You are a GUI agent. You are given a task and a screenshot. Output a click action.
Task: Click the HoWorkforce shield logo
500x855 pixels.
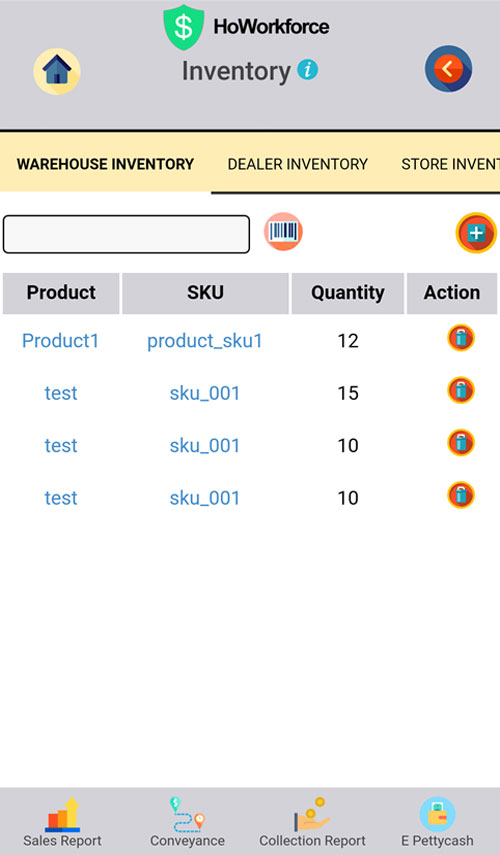pyautogui.click(x=184, y=27)
